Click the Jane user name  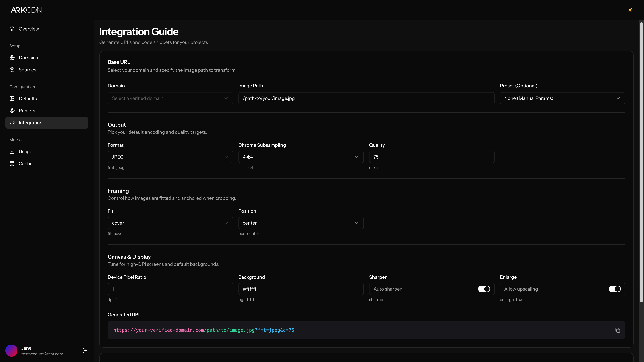click(26, 348)
